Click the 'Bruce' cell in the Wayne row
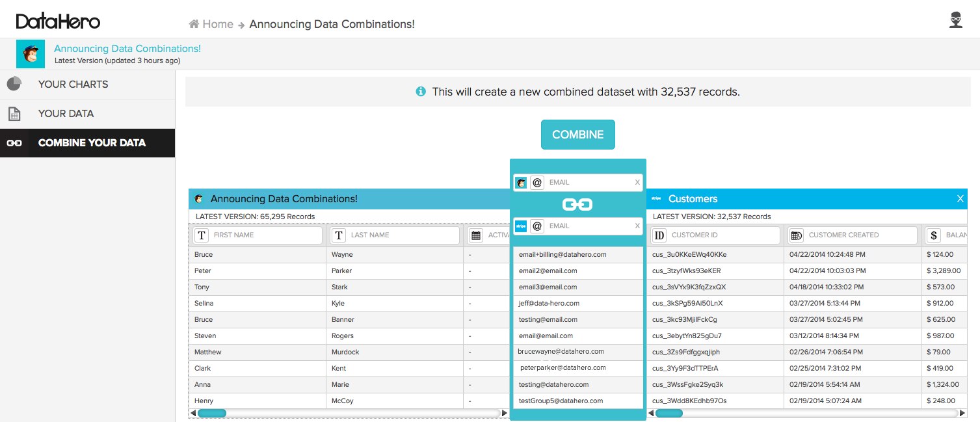The width and height of the screenshot is (980, 422). point(258,255)
